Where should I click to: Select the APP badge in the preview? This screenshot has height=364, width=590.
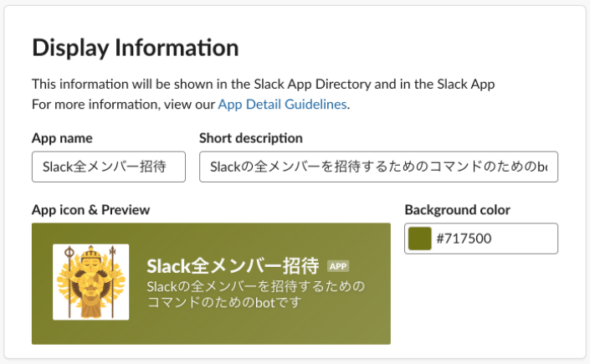pyautogui.click(x=338, y=266)
